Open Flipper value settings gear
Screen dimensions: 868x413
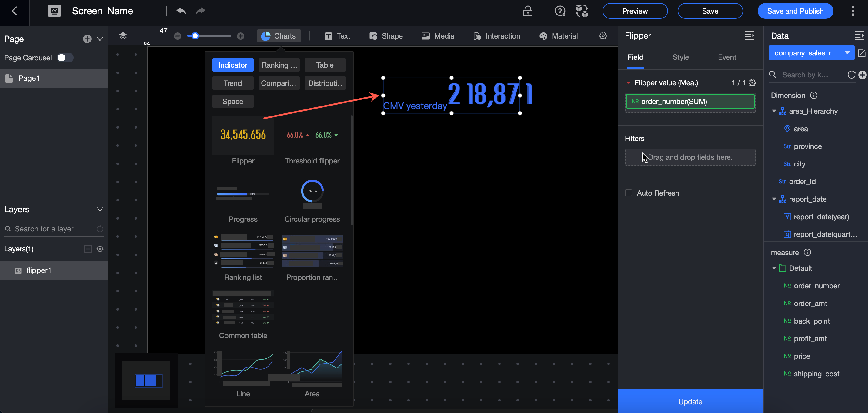coord(752,82)
